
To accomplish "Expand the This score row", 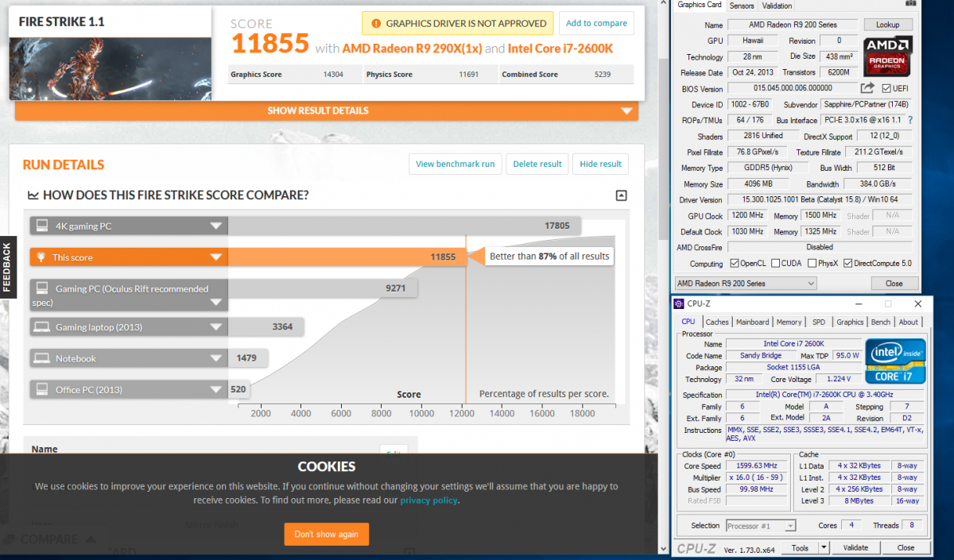I will click(x=215, y=257).
